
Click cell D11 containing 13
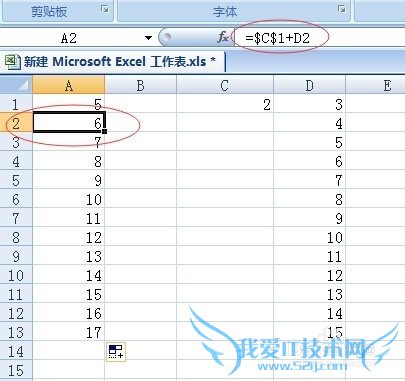(309, 293)
